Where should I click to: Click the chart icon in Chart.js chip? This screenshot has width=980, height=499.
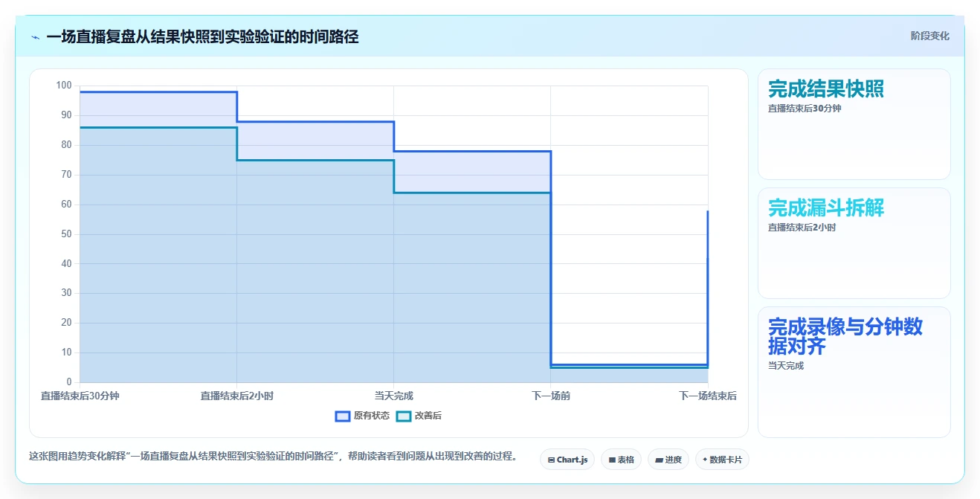click(551, 460)
